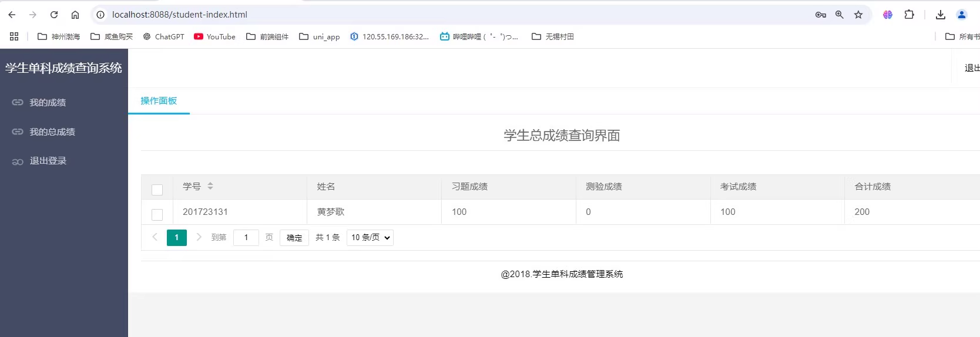Click the browser home icon

(75, 15)
